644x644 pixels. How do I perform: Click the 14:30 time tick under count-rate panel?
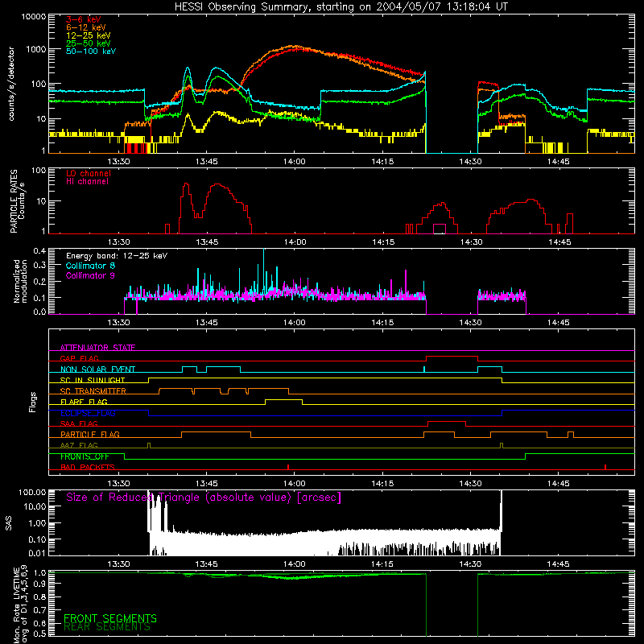click(470, 161)
